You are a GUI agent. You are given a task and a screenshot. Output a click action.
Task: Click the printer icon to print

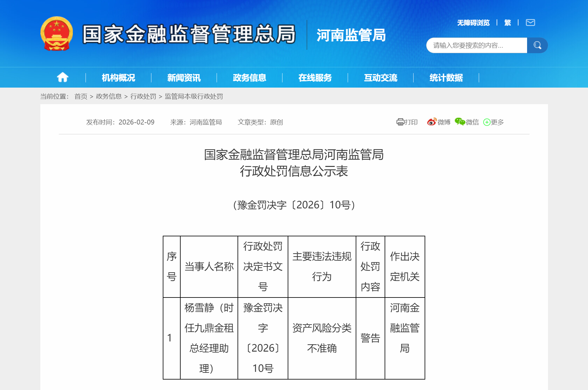point(400,122)
